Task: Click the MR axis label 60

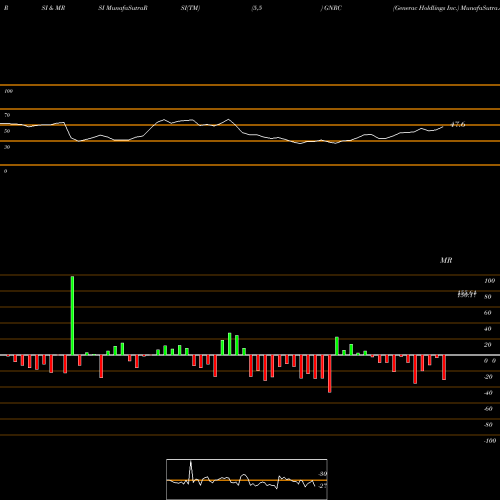Action: click(x=488, y=313)
